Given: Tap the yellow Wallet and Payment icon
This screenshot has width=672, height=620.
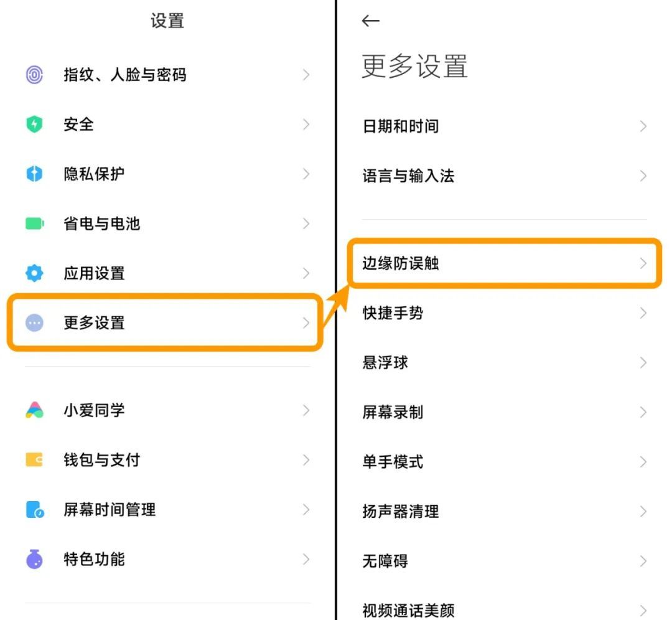Looking at the screenshot, I should 34,460.
